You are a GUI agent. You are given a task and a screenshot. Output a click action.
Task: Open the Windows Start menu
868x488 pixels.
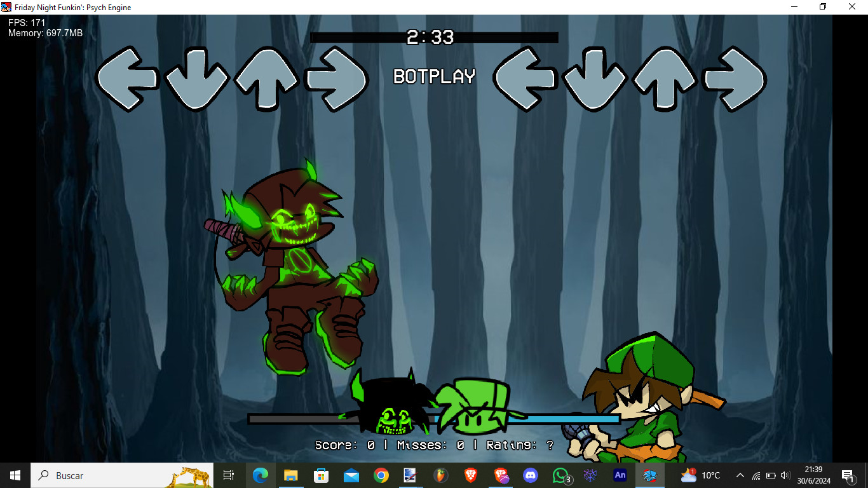15,475
